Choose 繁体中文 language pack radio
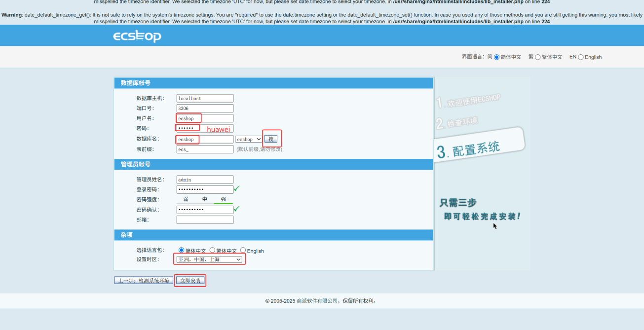644x330 pixels. click(212, 251)
